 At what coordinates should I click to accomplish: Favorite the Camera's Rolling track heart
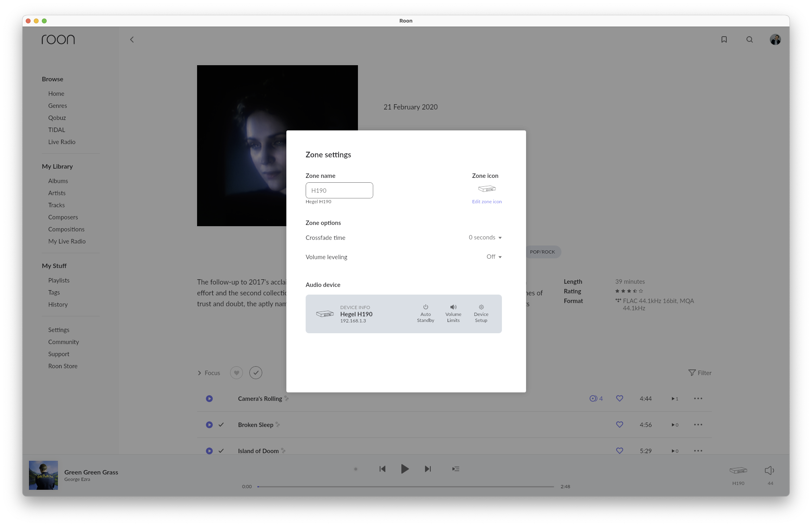619,398
